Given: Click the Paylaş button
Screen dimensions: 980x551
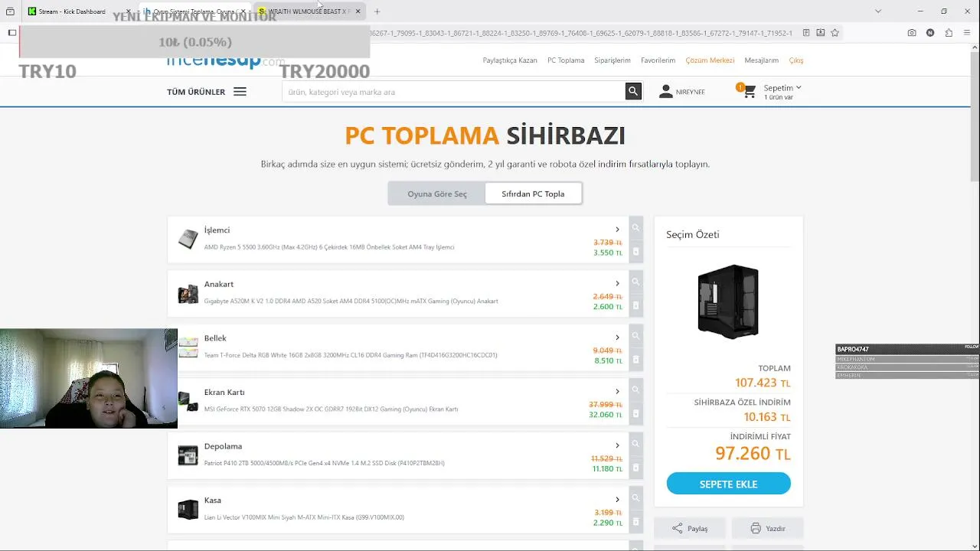Looking at the screenshot, I should click(690, 528).
